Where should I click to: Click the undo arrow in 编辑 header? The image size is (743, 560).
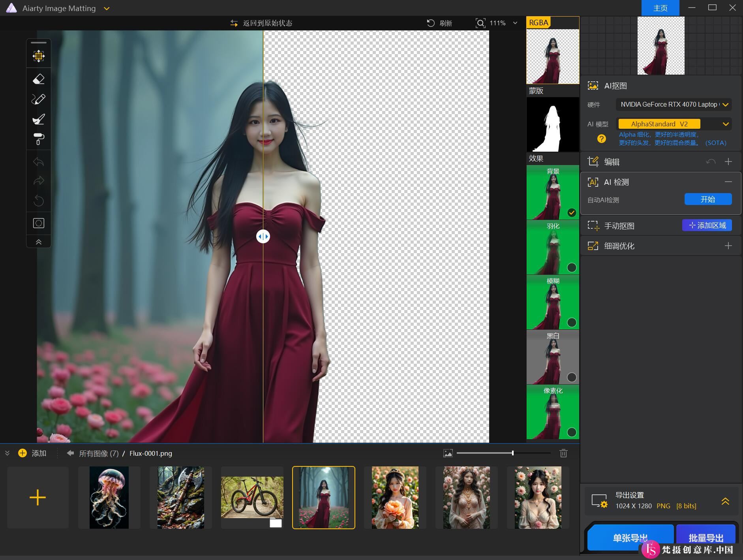tap(711, 162)
